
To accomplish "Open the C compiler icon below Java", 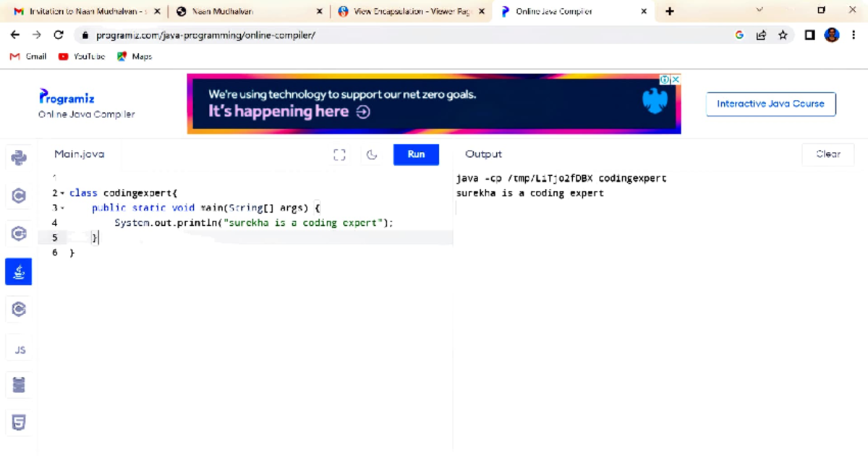I will tap(19, 310).
